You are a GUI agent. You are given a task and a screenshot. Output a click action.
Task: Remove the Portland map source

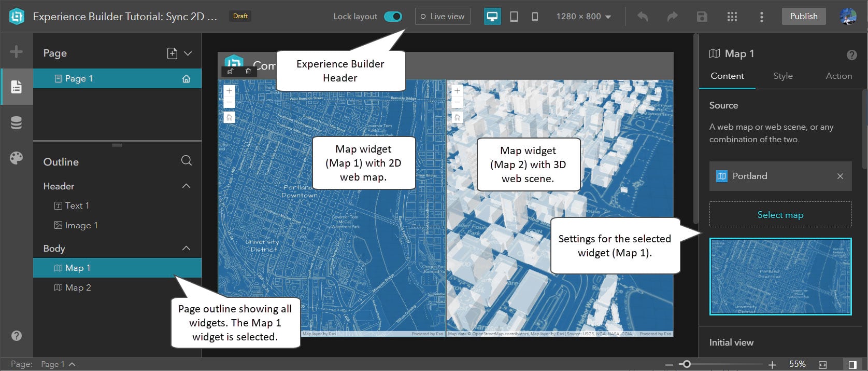(840, 176)
